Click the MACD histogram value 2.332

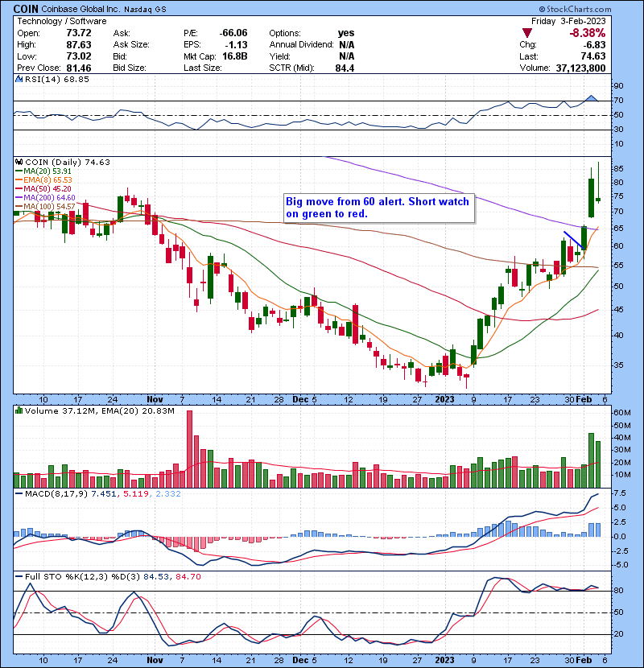168,494
